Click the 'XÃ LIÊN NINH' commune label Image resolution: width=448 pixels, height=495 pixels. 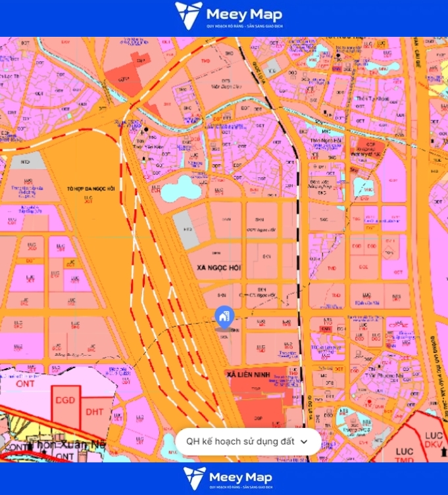point(248,375)
